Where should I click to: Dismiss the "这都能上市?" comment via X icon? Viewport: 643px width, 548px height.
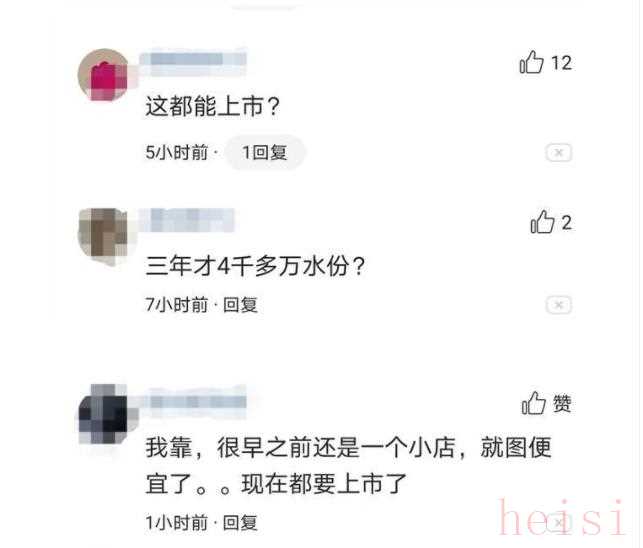[x=559, y=153]
